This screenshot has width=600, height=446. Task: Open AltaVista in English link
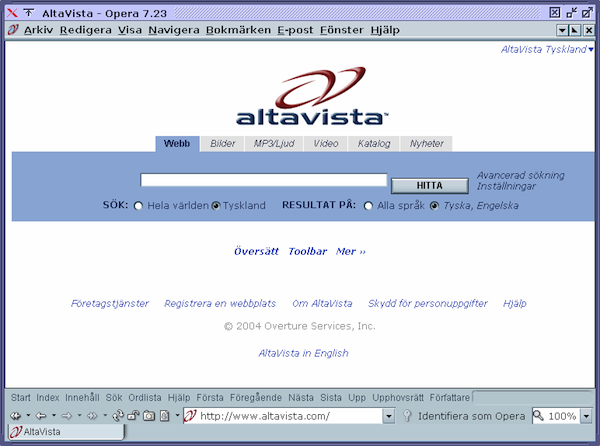coord(303,353)
